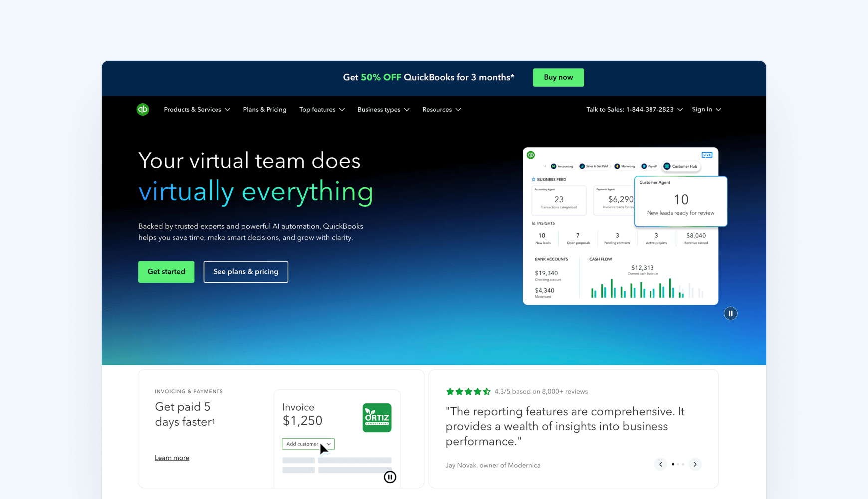Open the Plans & Pricing menu
The width and height of the screenshot is (868, 499).
(264, 109)
